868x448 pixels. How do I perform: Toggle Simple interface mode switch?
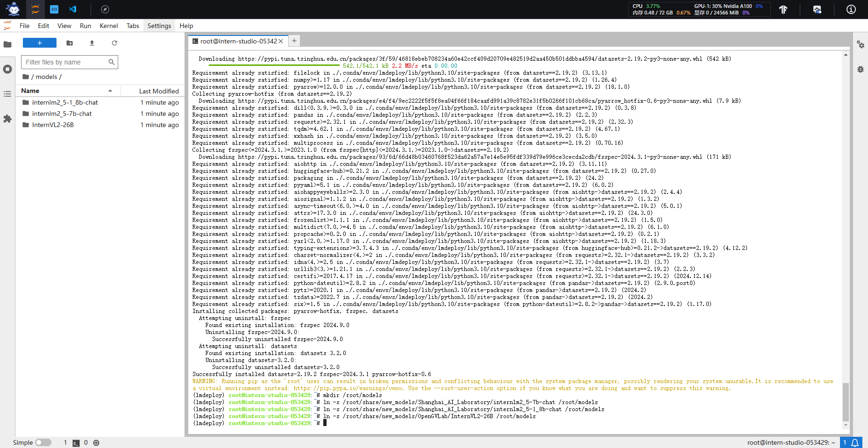pos(43,442)
